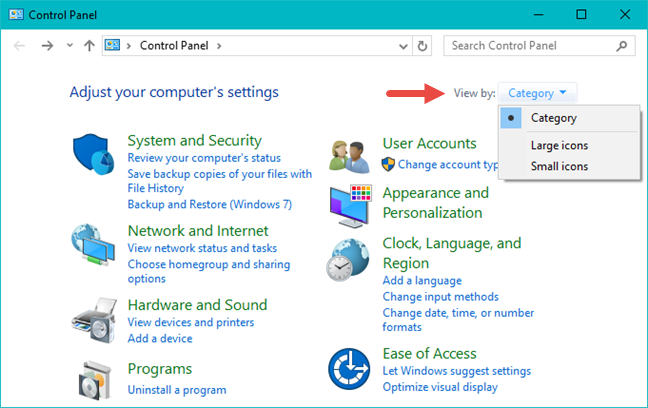Click the Programs category icon
This screenshot has width=648, height=408.
pyautogui.click(x=95, y=378)
